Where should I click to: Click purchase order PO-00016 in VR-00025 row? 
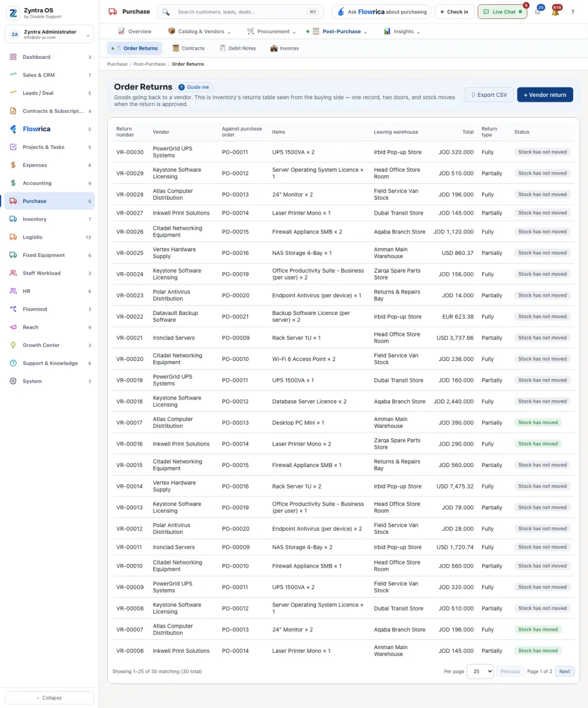tap(235, 253)
